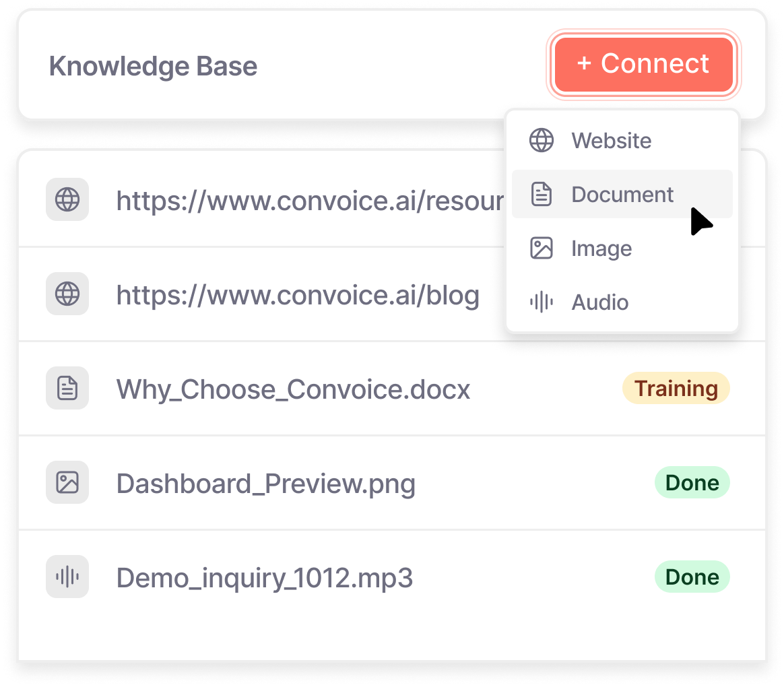Choose Document from the Connect menu
Screen dimensions: 784x687
tap(622, 195)
